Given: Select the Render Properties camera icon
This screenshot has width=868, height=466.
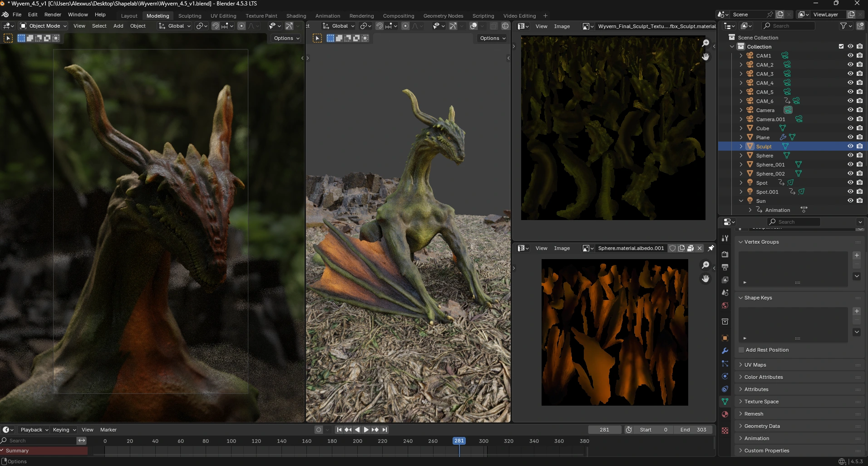Looking at the screenshot, I should point(725,255).
